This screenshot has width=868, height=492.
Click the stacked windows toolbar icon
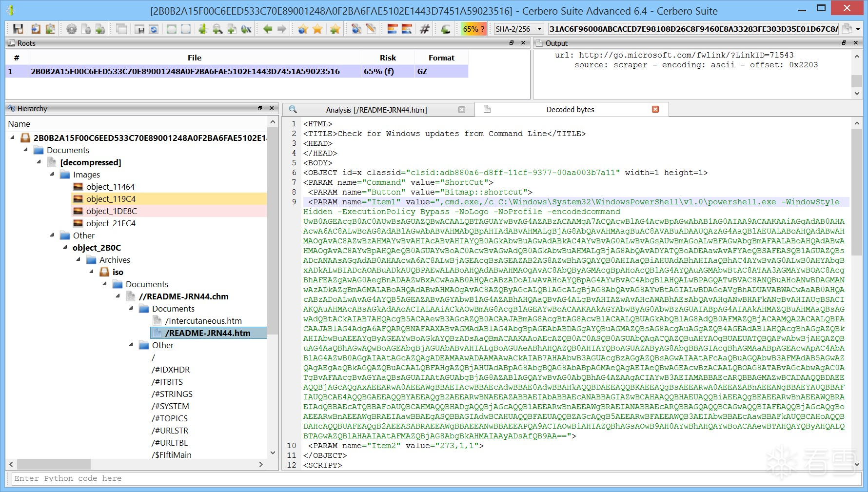pyautogui.click(x=121, y=29)
